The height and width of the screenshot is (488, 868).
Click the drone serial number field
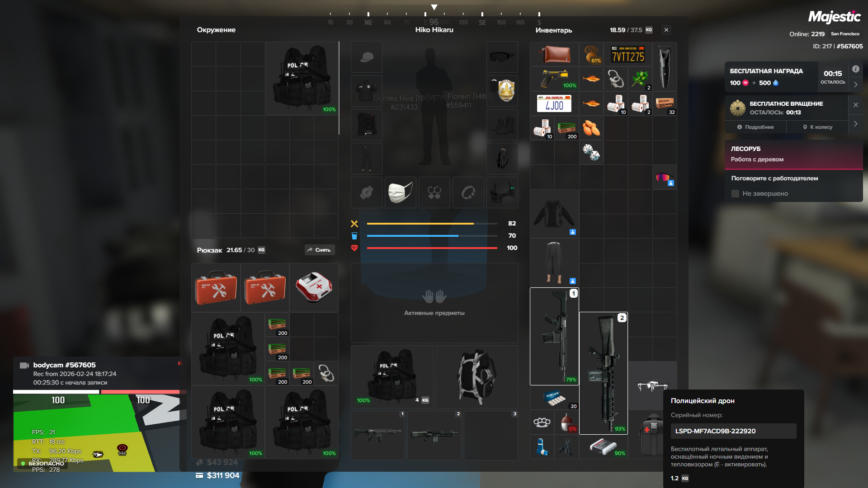click(733, 431)
